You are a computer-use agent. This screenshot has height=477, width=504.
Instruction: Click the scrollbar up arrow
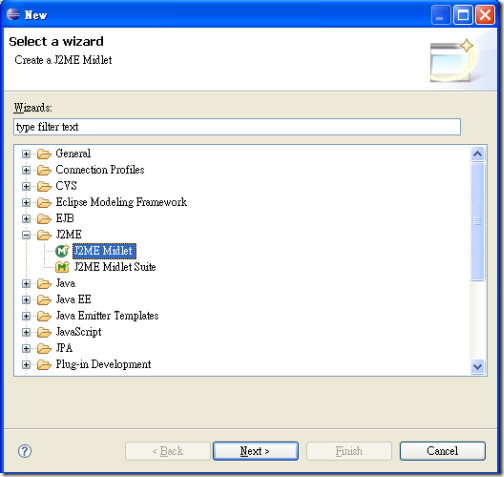(x=478, y=154)
